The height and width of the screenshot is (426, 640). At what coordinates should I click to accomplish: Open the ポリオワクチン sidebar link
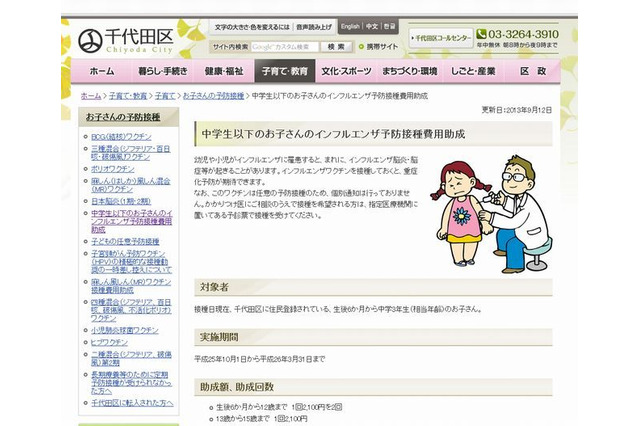tap(113, 169)
